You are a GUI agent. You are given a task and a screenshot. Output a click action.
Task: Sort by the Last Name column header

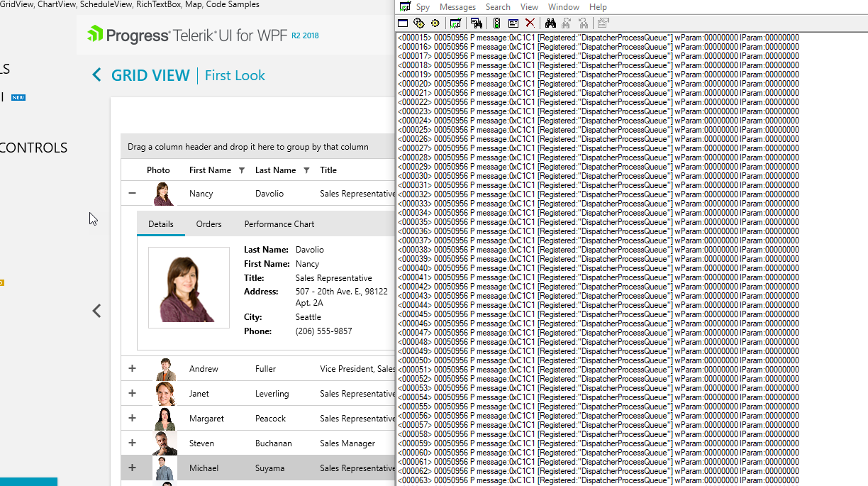pyautogui.click(x=275, y=170)
